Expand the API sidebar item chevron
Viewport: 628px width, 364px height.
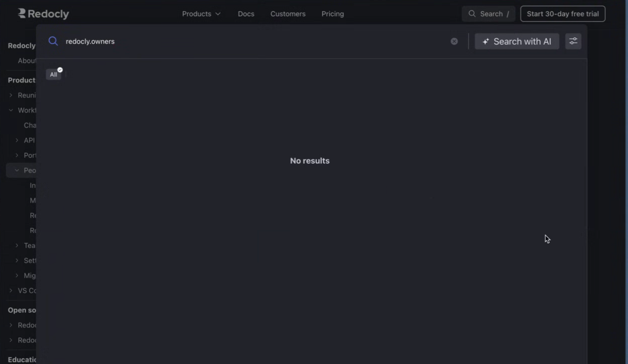[17, 140]
